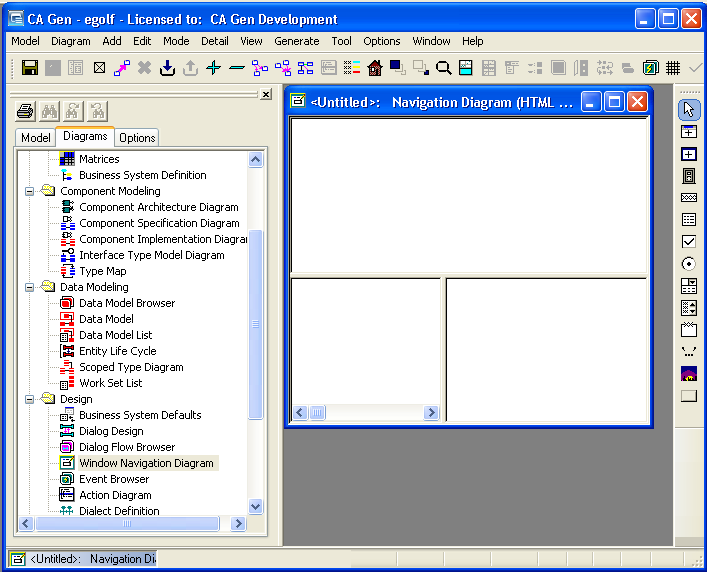Click the Save icon in the toolbar
The height and width of the screenshot is (572, 707).
pos(30,68)
